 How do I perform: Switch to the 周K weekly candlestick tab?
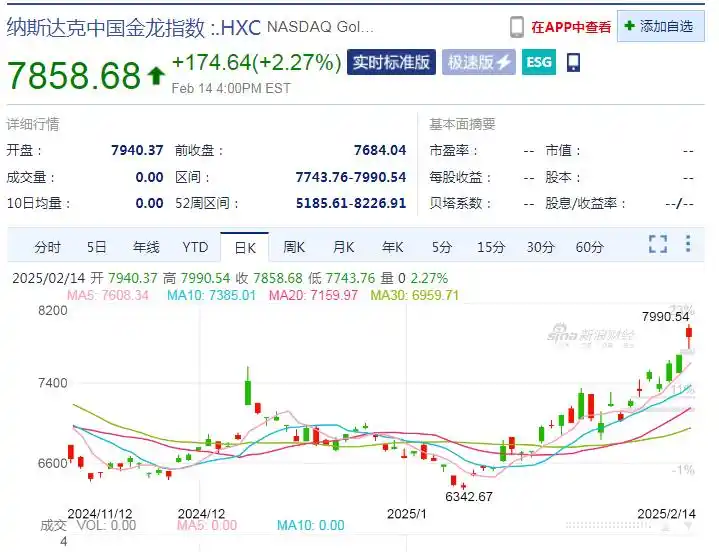tap(294, 247)
